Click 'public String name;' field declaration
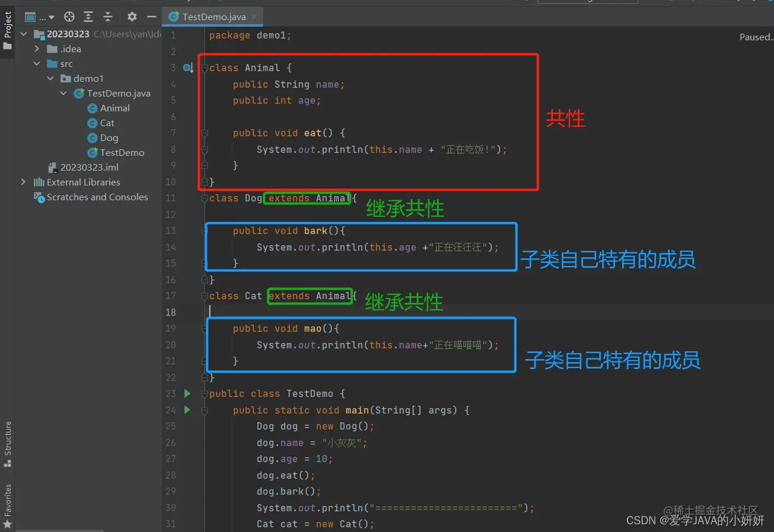This screenshot has height=532, width=774. click(x=289, y=85)
